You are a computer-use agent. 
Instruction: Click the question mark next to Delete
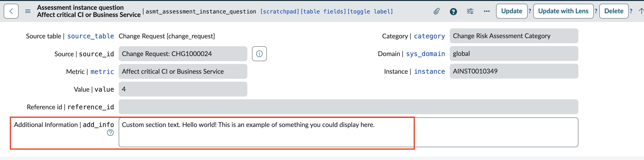[631, 11]
